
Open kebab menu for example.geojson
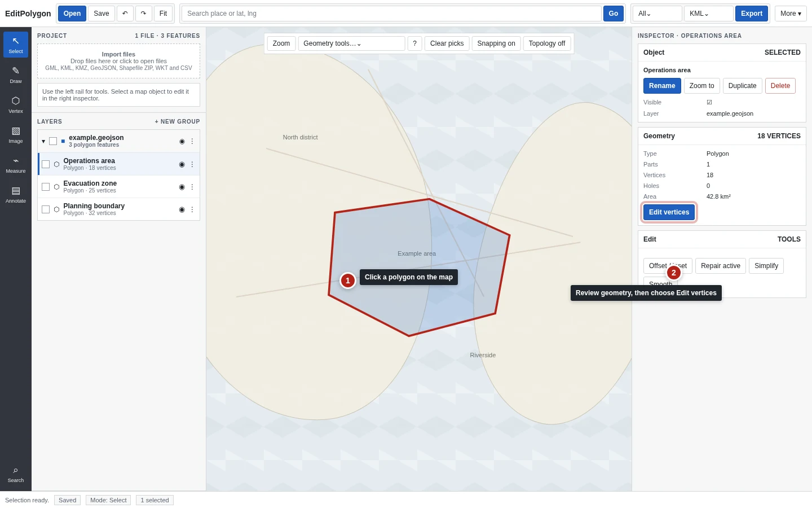coord(192,141)
